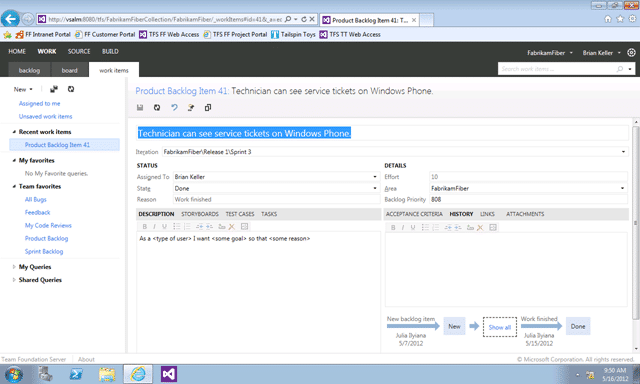
Task: Click the address bar refresh icon
Action: pyautogui.click(x=304, y=19)
